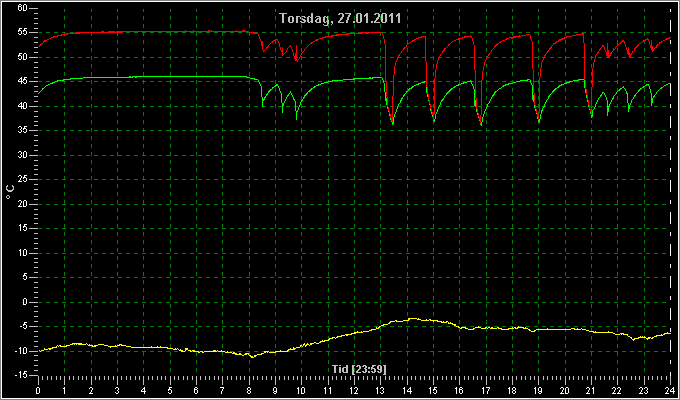
Task: Click the 25 degree label on y-axis
Action: point(23,179)
